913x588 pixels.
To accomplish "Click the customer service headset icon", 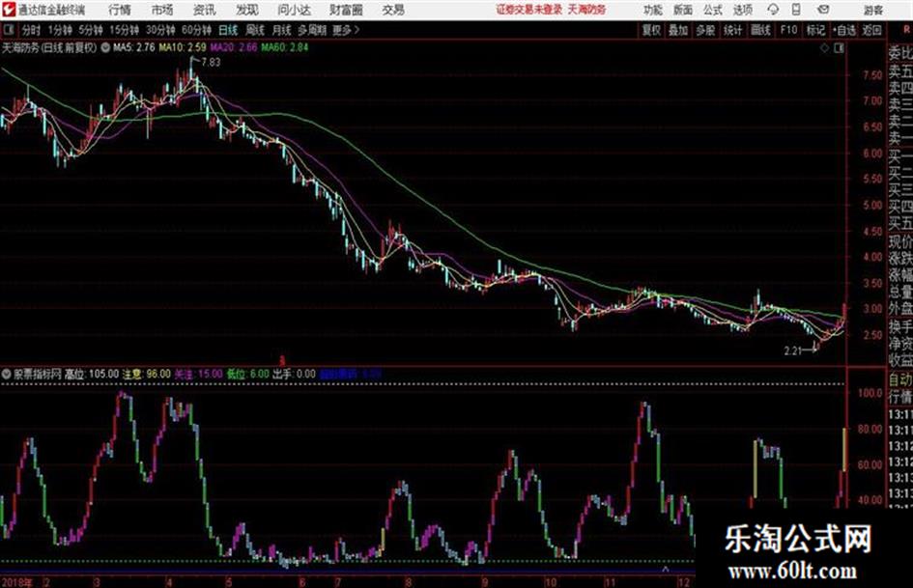I will [x=773, y=10].
